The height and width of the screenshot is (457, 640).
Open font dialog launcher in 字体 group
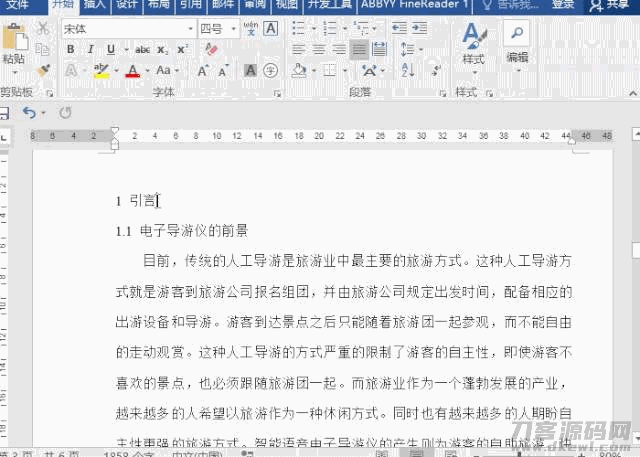(x=278, y=94)
